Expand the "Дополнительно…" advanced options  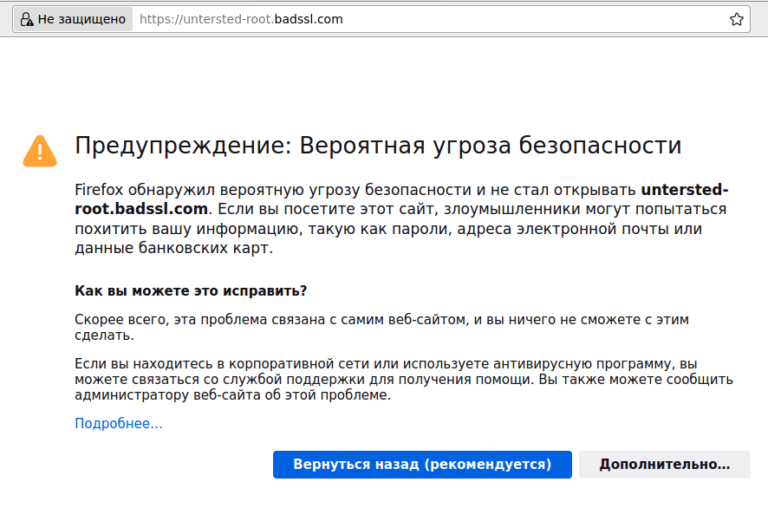664,464
